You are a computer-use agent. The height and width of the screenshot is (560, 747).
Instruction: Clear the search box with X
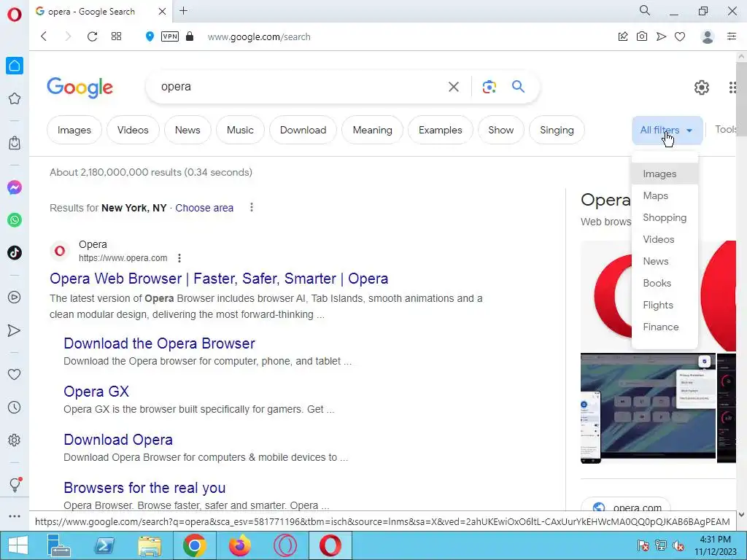(x=454, y=87)
